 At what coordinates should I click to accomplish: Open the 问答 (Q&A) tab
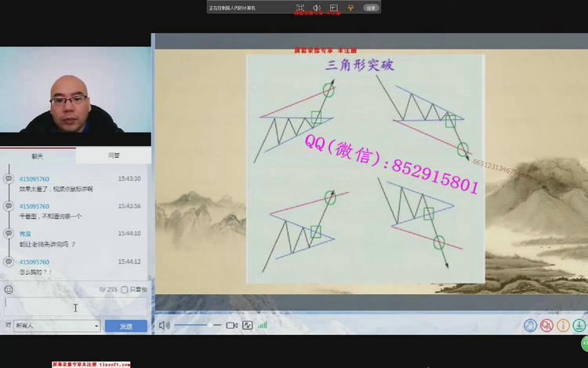tap(114, 156)
